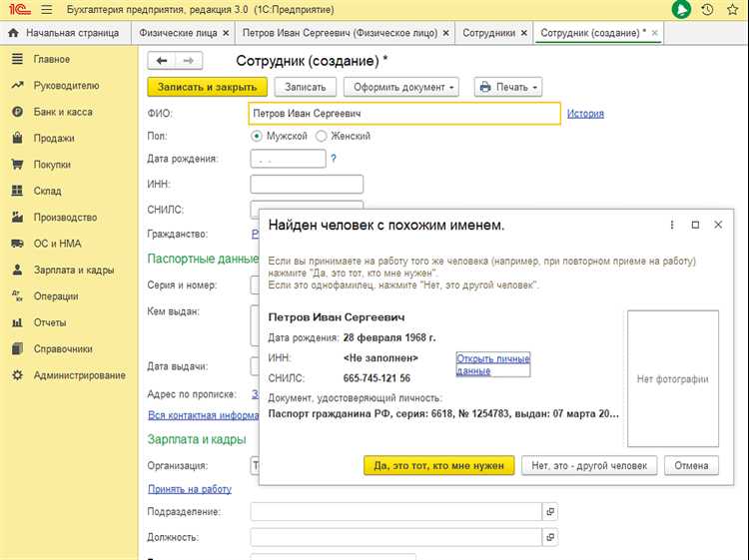Open the Склад section
This screenshot has height=560, width=749.
pos(47,191)
